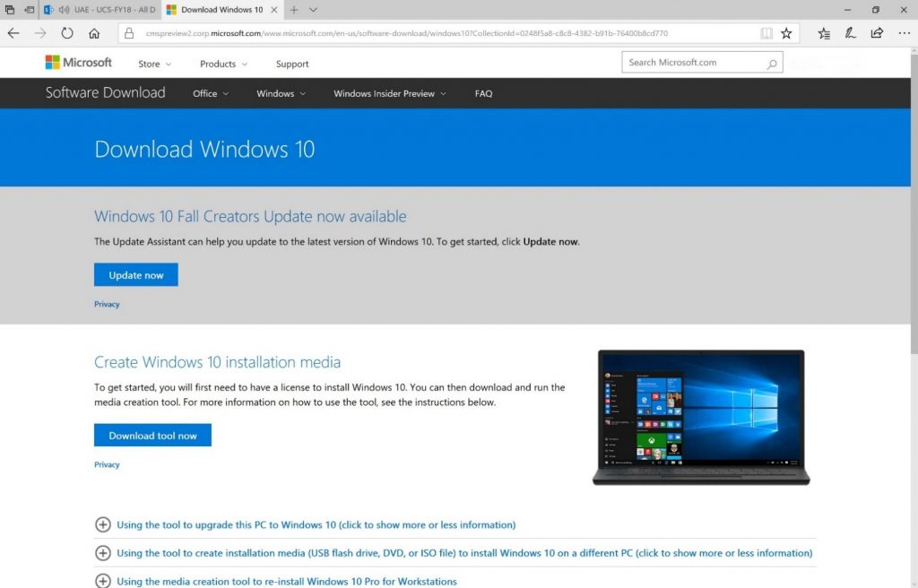Open the Privacy link below Download tool now
This screenshot has width=918, height=588.
coord(106,464)
